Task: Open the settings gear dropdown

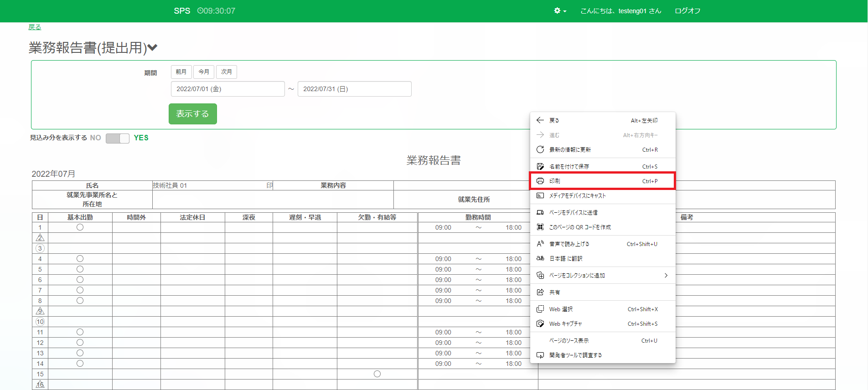Action: (x=560, y=11)
